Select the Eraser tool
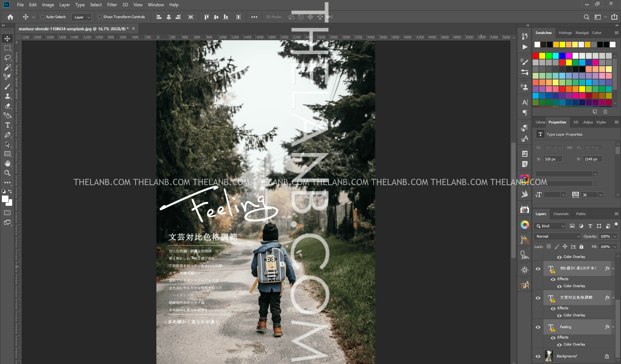This screenshot has width=621, height=364. click(7, 106)
